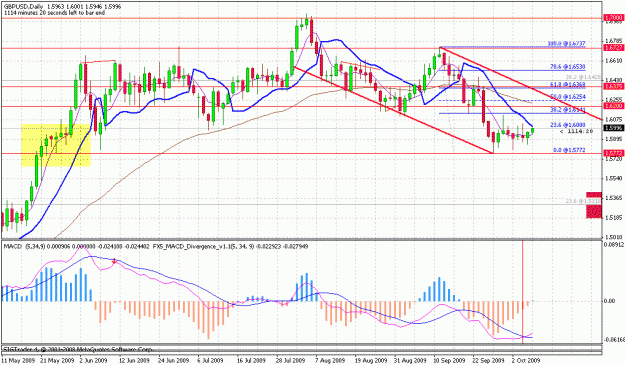The image size is (625, 365).
Task: Select the 78.6 @1.6530 Fibonacci label
Action: pos(568,67)
